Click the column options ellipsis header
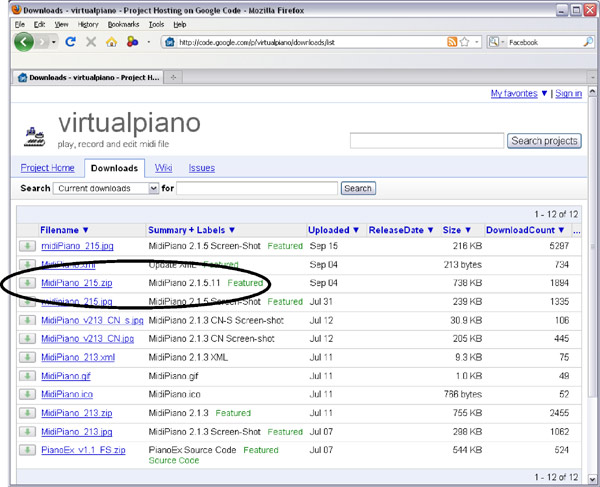The image size is (600, 487). tap(577, 231)
